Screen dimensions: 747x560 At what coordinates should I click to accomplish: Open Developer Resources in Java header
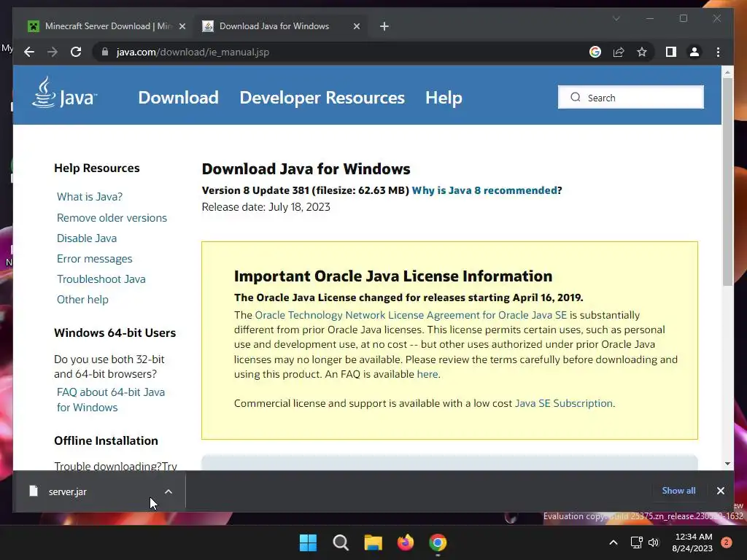[322, 98]
